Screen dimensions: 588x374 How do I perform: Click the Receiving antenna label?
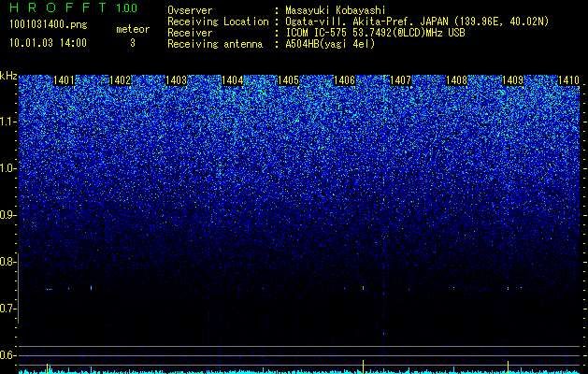tap(215, 44)
